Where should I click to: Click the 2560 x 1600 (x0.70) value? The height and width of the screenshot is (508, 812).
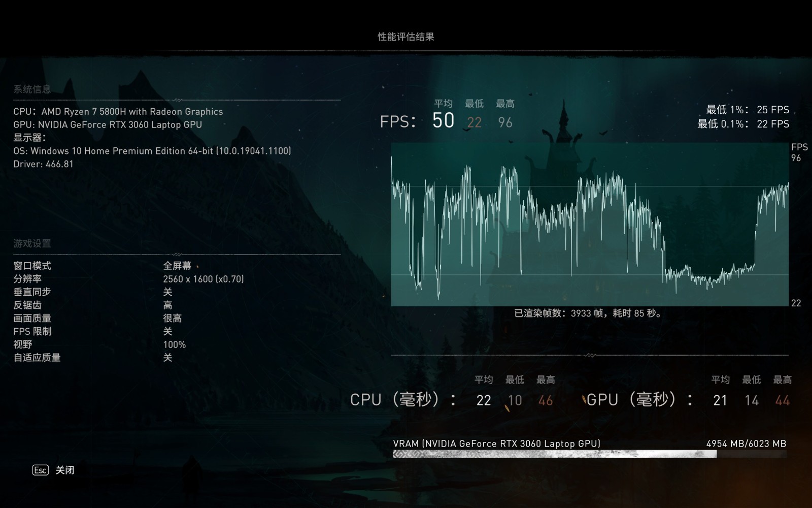point(204,279)
